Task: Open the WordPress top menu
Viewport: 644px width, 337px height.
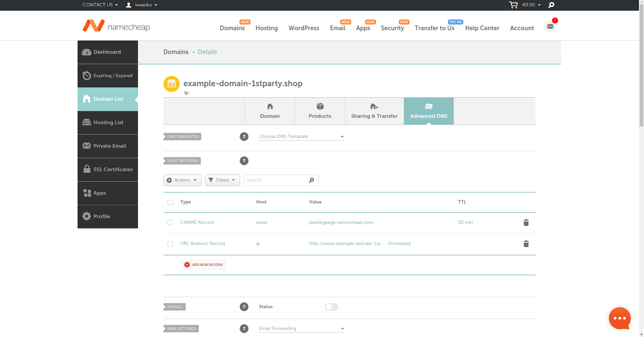Action: click(x=304, y=28)
